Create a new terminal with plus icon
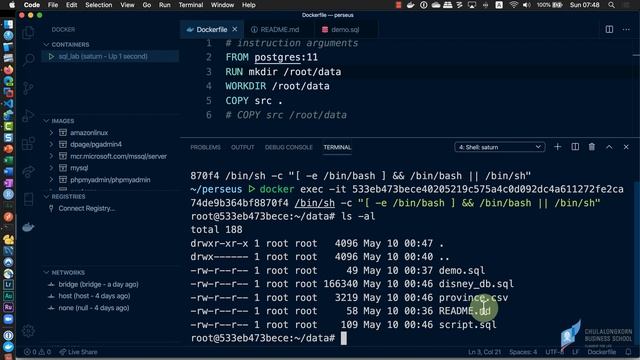640x360 pixels. click(x=558, y=147)
